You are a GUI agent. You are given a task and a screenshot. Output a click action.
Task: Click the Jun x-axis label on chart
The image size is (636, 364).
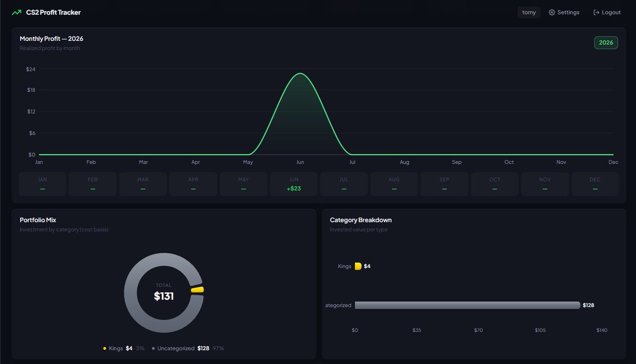click(x=300, y=162)
